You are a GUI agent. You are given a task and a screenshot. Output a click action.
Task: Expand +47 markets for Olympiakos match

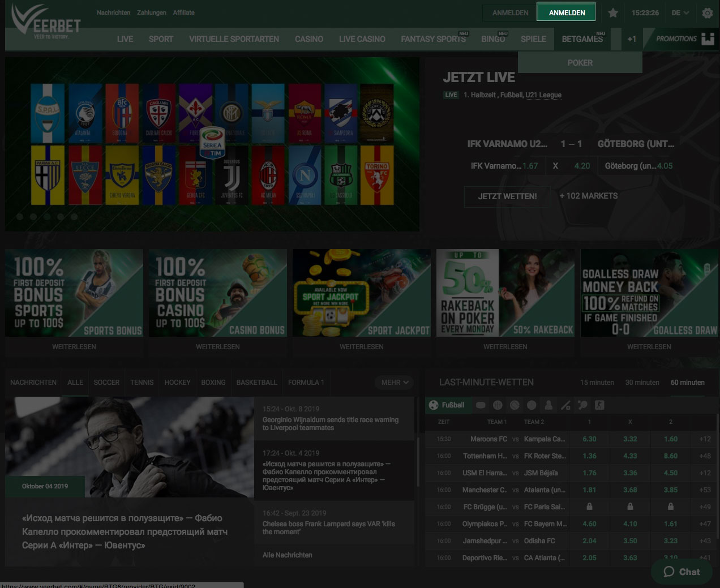point(705,524)
